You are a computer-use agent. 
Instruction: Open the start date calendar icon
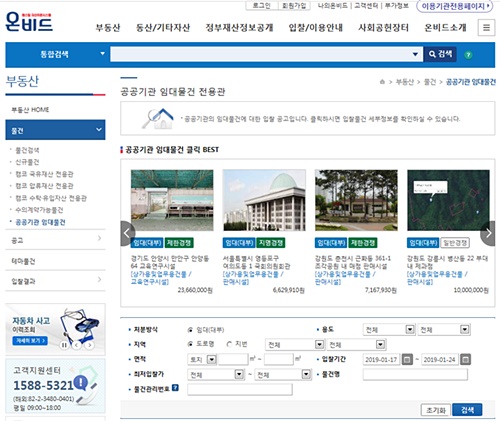coord(407,359)
